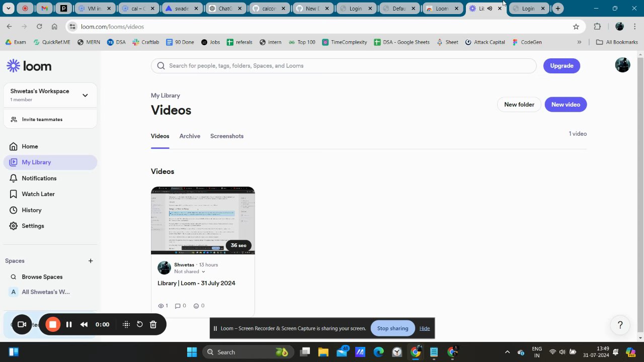The width and height of the screenshot is (644, 362).
Task: Pause the Loom recording
Action: pyautogui.click(x=69, y=324)
